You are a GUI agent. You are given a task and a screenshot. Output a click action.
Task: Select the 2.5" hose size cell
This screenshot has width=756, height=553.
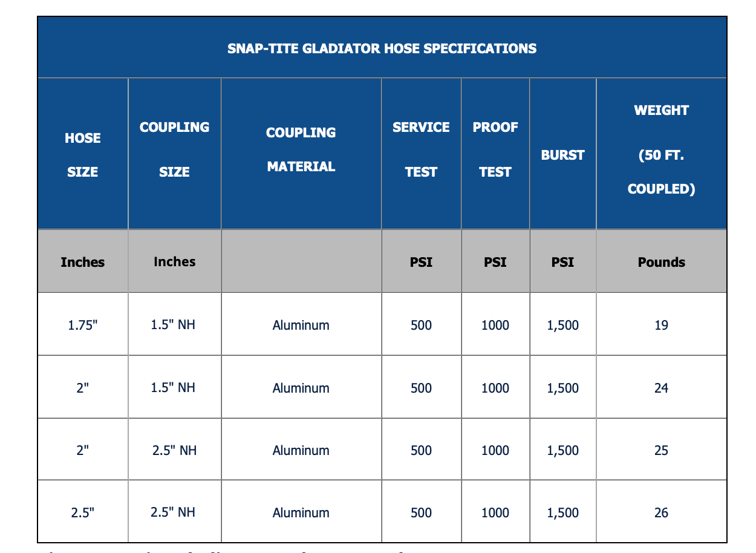pos(82,512)
